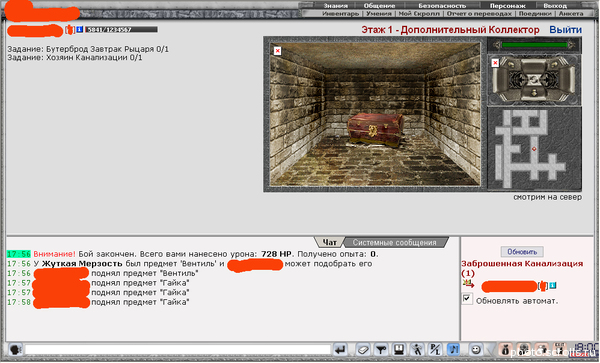Click the chat head icon beside input

[x=15, y=350]
